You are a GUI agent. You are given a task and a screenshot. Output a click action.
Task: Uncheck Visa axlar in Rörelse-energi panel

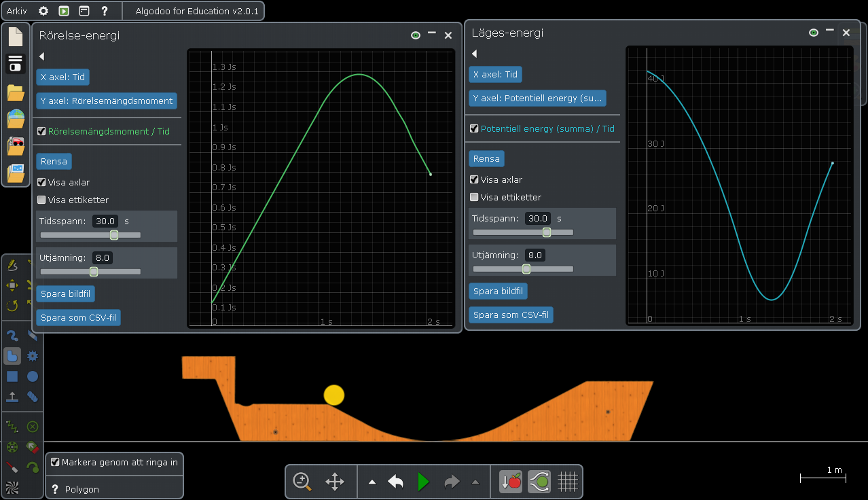click(41, 182)
